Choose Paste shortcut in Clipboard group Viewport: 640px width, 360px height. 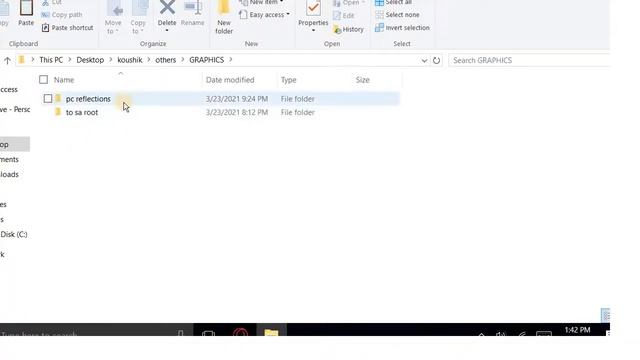click(67, 28)
